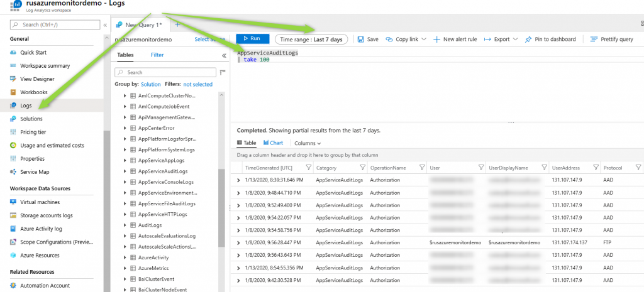
Task: Open Scope Configurations (Preview)
Action: click(57, 242)
